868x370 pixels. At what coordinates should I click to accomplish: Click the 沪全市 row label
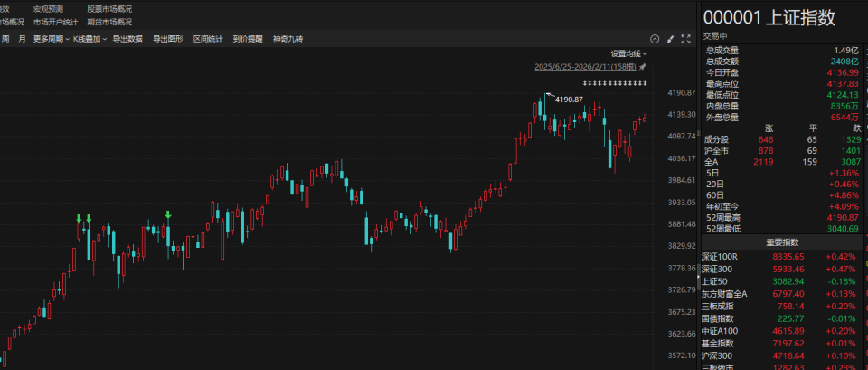(715, 151)
